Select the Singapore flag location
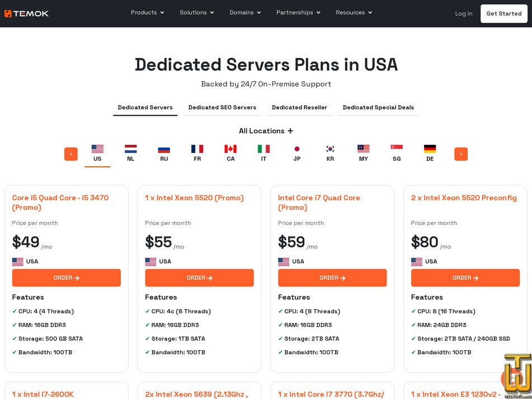 [x=397, y=153]
